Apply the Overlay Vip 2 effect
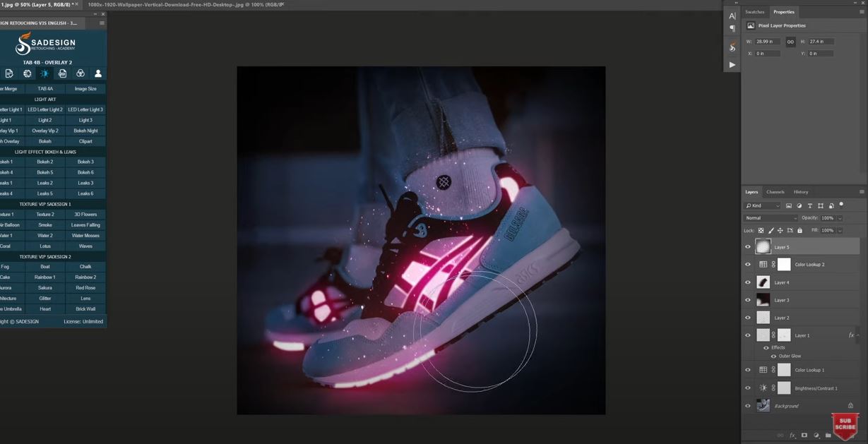Screen dimensions: 868x444 point(45,131)
